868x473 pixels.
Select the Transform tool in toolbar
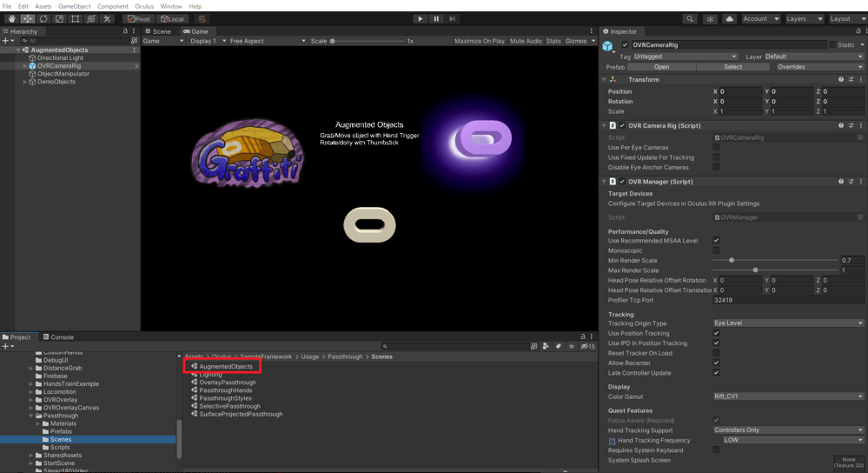91,19
